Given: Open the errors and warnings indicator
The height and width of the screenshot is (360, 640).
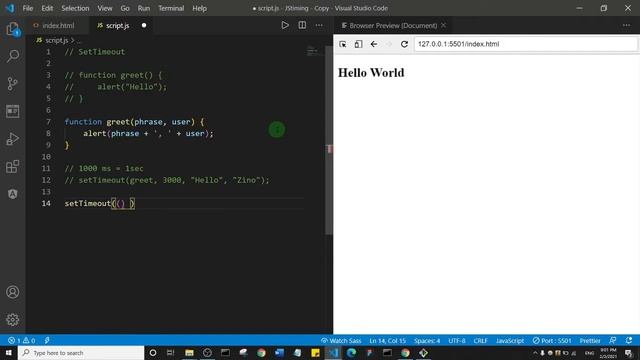Looking at the screenshot, I should coord(22,340).
